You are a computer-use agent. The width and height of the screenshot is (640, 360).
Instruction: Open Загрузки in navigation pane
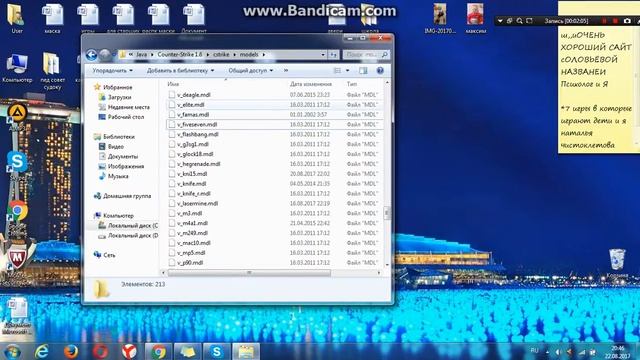119,97
